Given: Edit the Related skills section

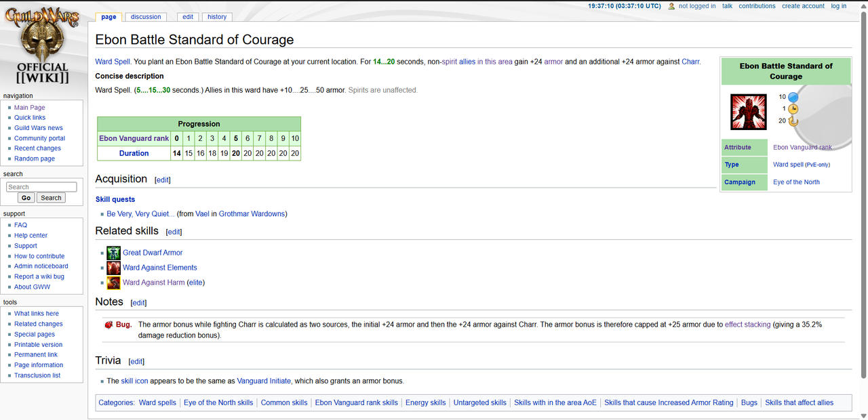Looking at the screenshot, I should [x=174, y=232].
